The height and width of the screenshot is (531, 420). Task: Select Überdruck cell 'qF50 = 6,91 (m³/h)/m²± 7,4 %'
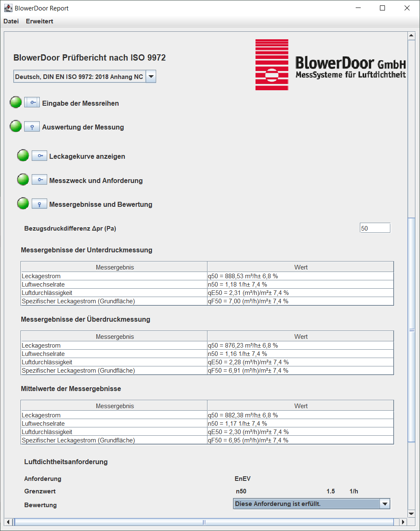tap(300, 371)
